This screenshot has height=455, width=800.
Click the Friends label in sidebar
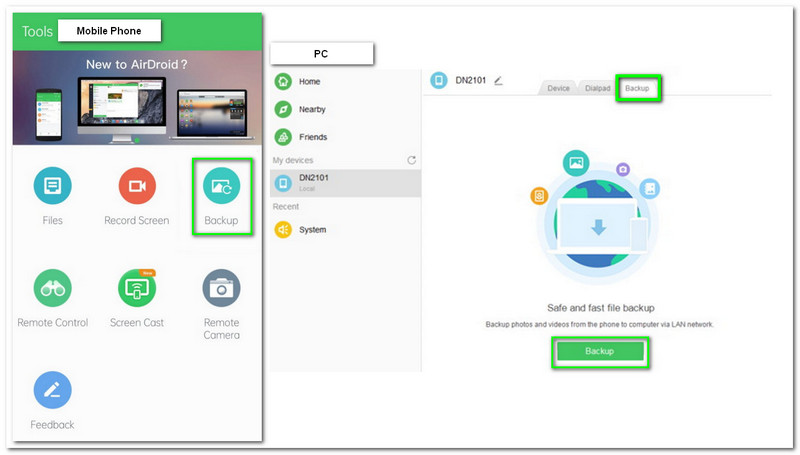[x=313, y=137]
